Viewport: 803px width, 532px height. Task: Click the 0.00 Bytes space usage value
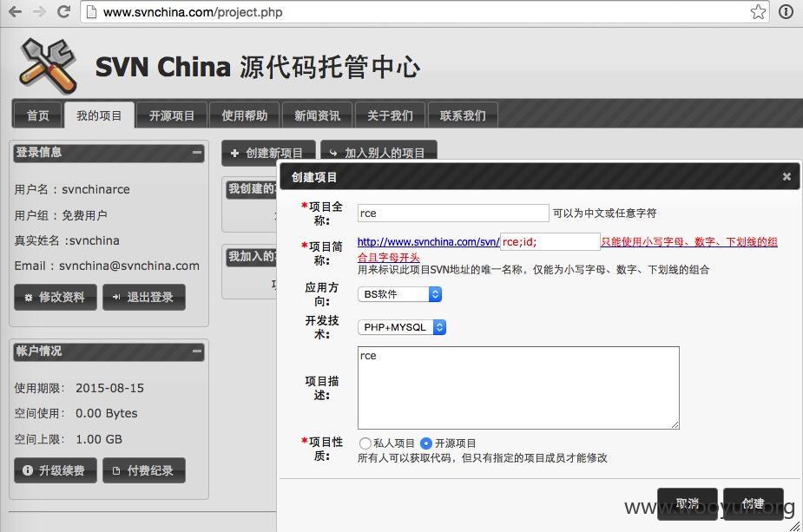107,413
